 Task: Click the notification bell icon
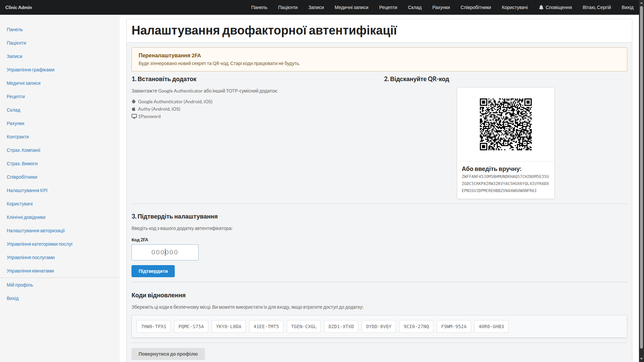point(541,7)
